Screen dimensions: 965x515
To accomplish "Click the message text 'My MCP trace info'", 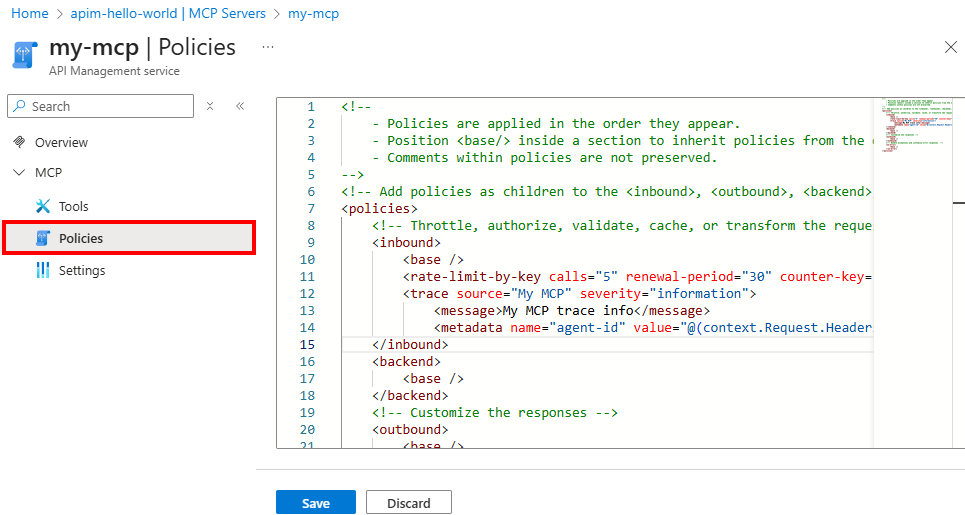I will [x=568, y=311].
